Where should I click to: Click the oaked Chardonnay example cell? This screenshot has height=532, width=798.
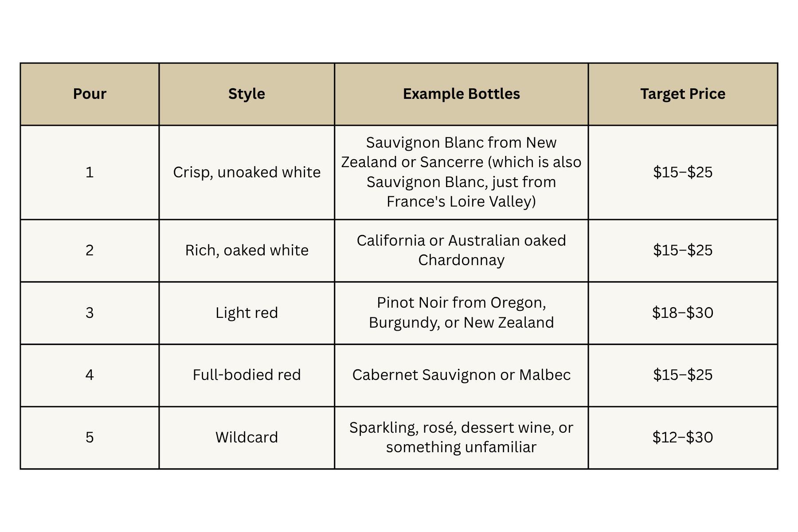click(x=461, y=250)
